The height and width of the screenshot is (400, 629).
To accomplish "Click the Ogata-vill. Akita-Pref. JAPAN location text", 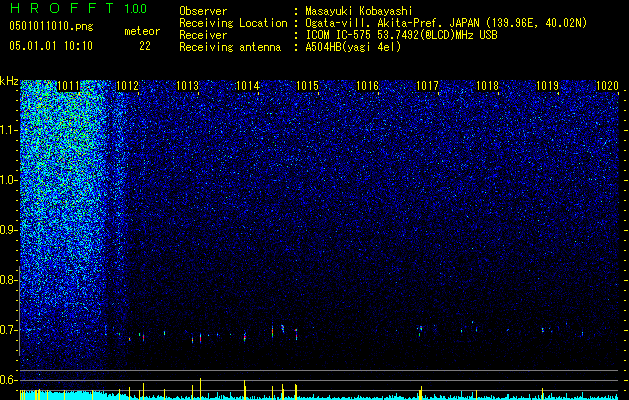I will pos(446,23).
